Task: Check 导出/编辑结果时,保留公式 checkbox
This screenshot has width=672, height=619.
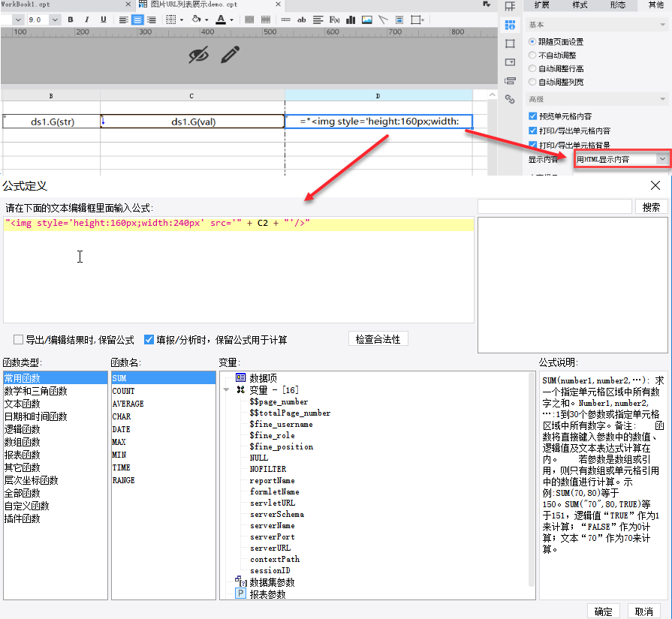Action: [18, 340]
